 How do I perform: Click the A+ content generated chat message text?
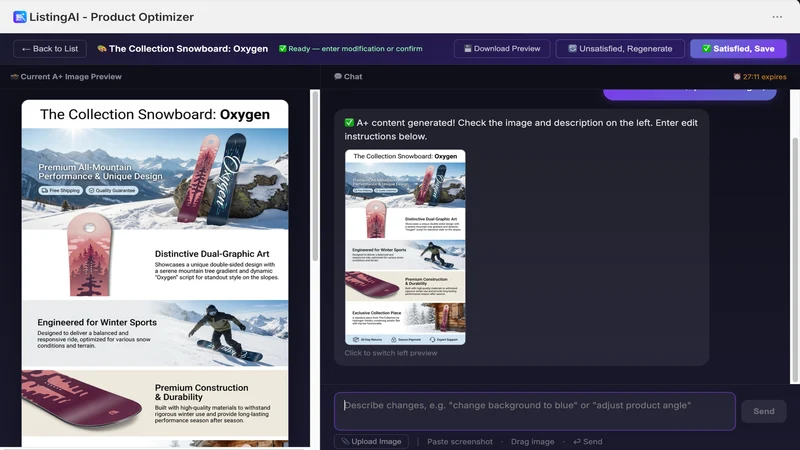(x=521, y=130)
